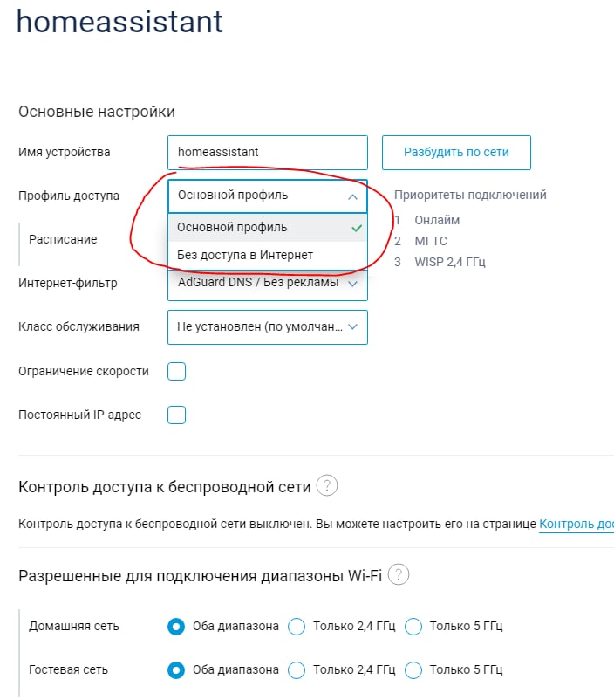Open help icon for allowed Wi-Fi bands
Screen dimensions: 614x700
[399, 575]
